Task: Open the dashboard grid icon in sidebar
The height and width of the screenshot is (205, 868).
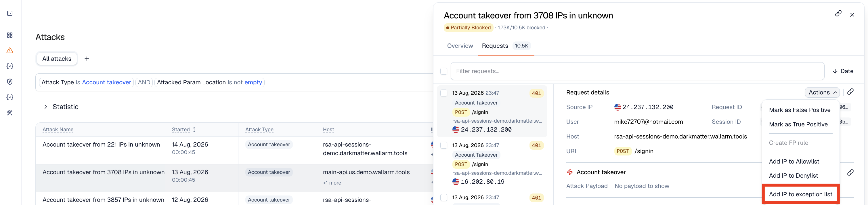Action: 10,35
